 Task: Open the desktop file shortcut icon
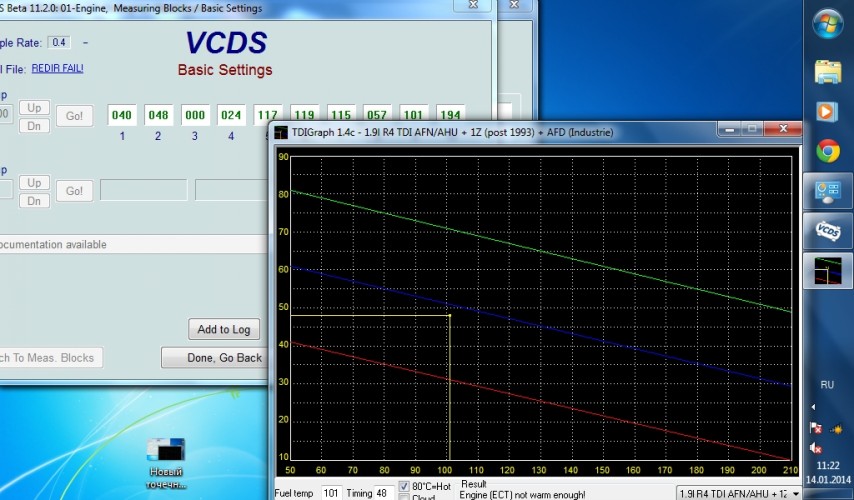click(164, 450)
